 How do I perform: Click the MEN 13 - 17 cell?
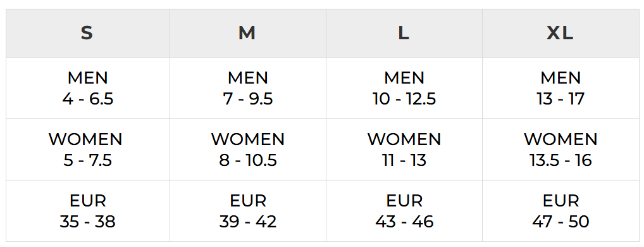(560, 88)
